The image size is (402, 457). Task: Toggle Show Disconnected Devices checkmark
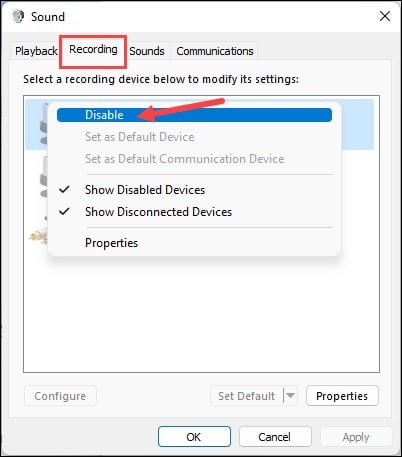pos(64,212)
